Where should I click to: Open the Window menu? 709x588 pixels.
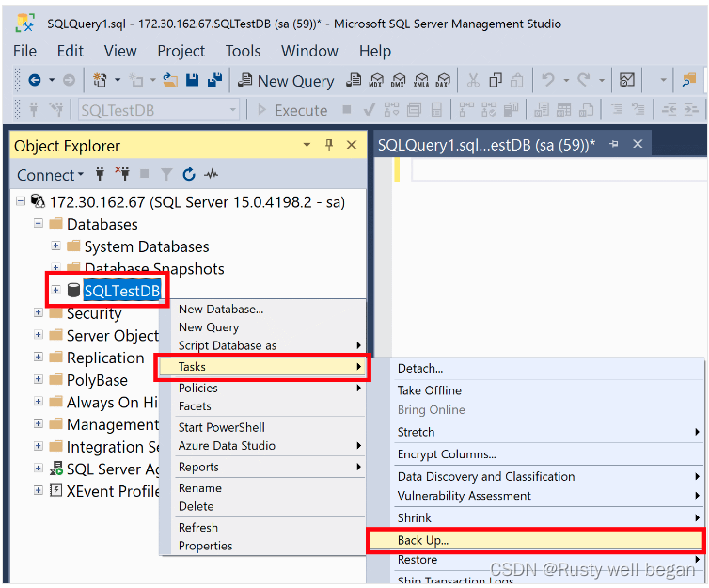pos(309,51)
